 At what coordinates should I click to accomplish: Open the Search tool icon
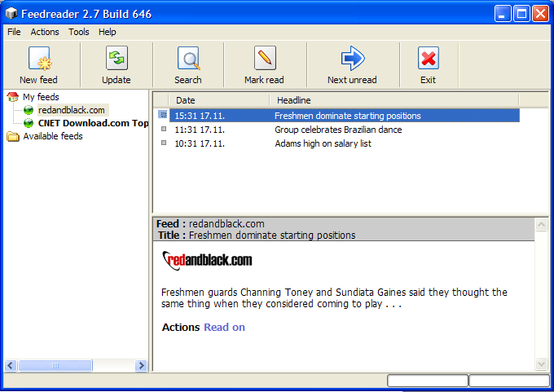point(188,59)
